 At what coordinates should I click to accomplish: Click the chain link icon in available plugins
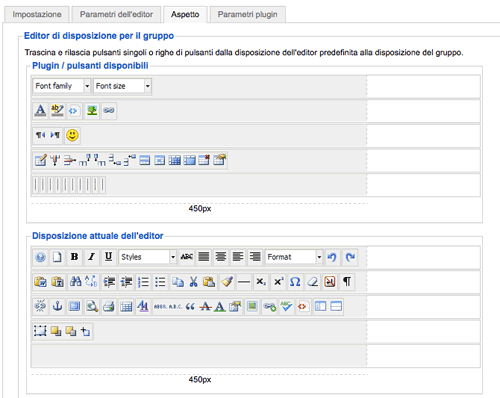tap(109, 110)
